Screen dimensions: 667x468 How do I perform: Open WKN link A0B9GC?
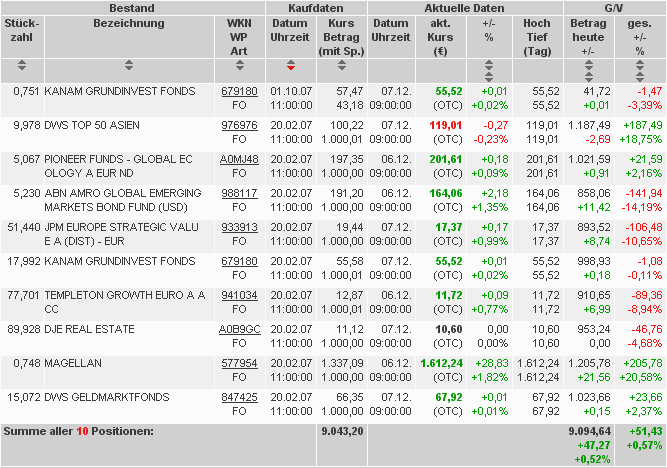coord(239,329)
